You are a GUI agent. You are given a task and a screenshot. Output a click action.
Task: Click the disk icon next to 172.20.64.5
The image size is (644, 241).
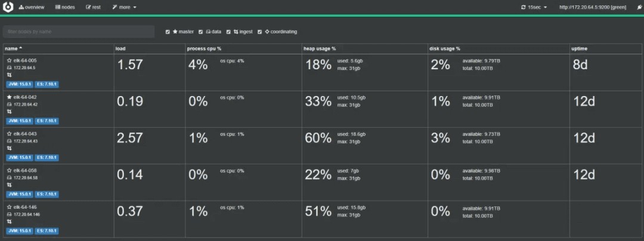(9, 68)
